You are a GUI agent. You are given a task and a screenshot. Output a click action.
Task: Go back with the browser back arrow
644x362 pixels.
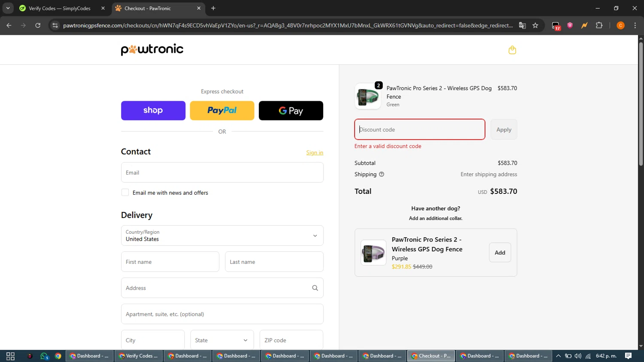point(9,25)
